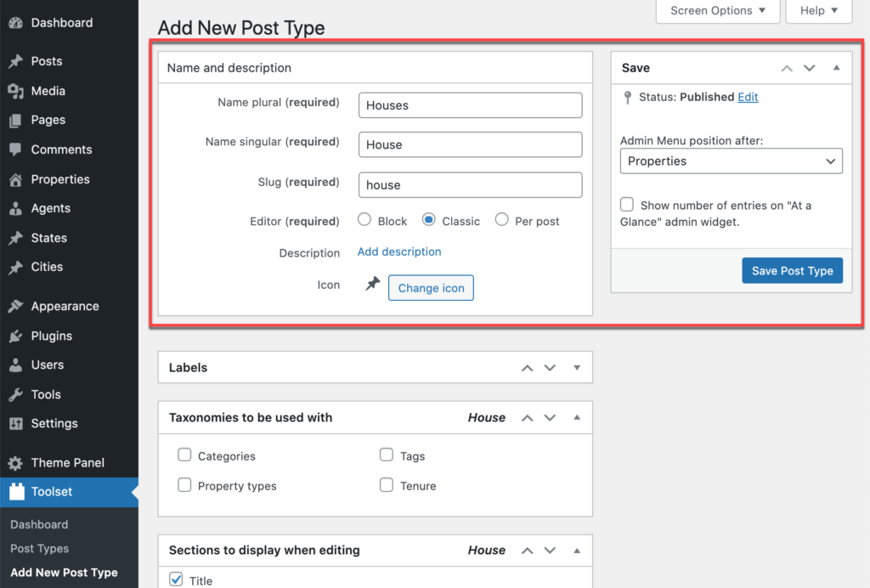Click the Name singular field containing House
The height and width of the screenshot is (588, 870).
point(471,144)
